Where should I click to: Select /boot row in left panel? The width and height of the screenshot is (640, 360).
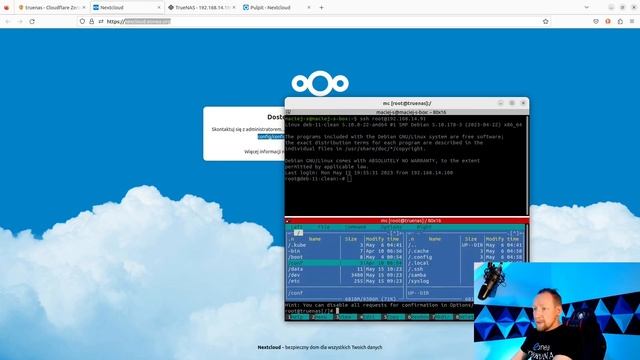pos(345,257)
